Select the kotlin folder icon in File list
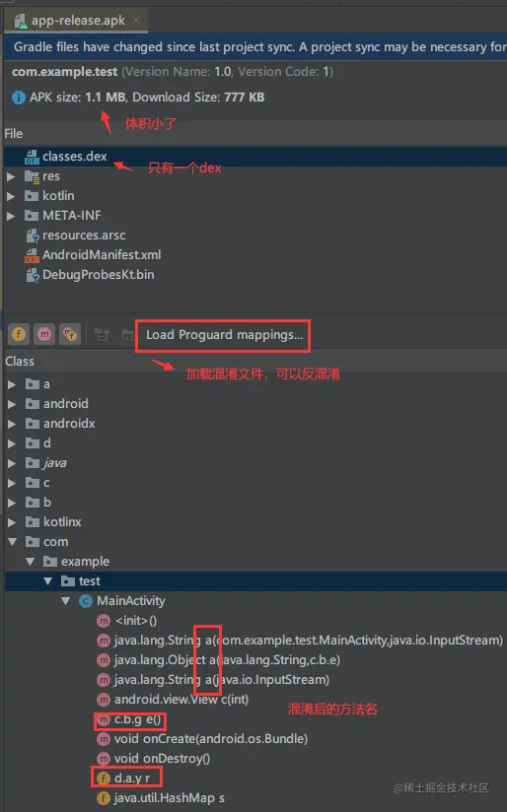This screenshot has width=507, height=812. [x=32, y=196]
